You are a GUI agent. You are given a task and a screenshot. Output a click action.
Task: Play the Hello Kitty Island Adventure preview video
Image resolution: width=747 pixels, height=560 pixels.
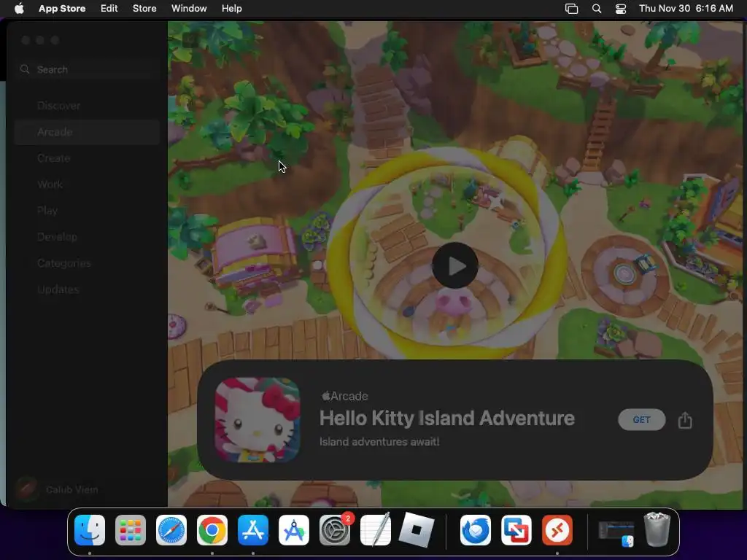455,265
